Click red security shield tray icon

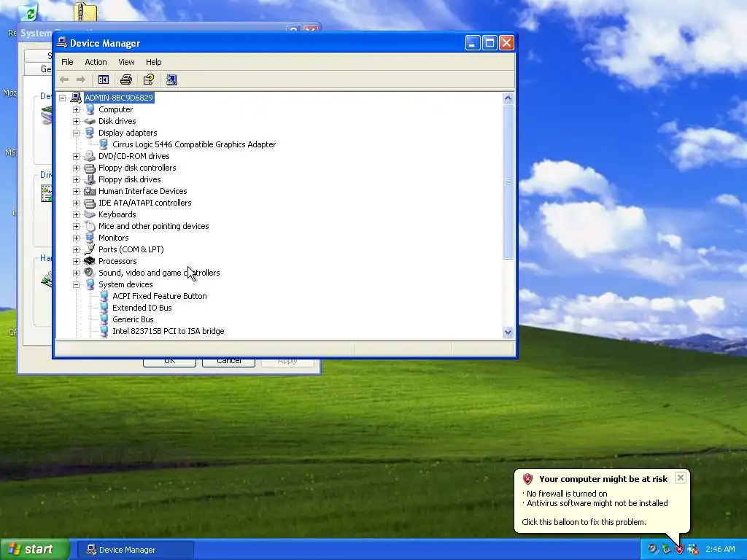coord(679,550)
